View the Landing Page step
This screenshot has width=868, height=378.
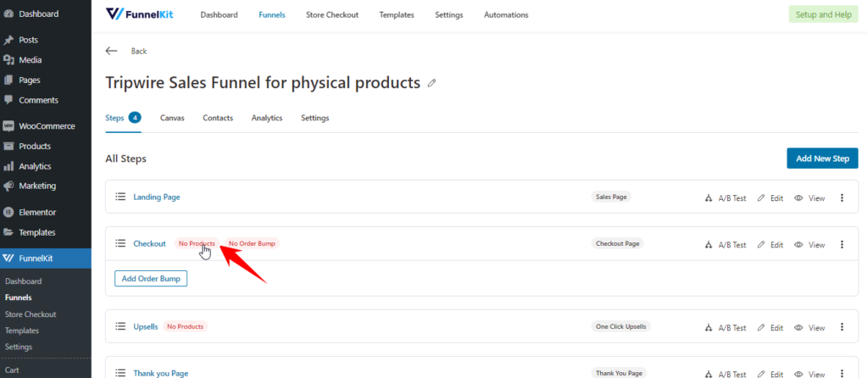(x=810, y=198)
